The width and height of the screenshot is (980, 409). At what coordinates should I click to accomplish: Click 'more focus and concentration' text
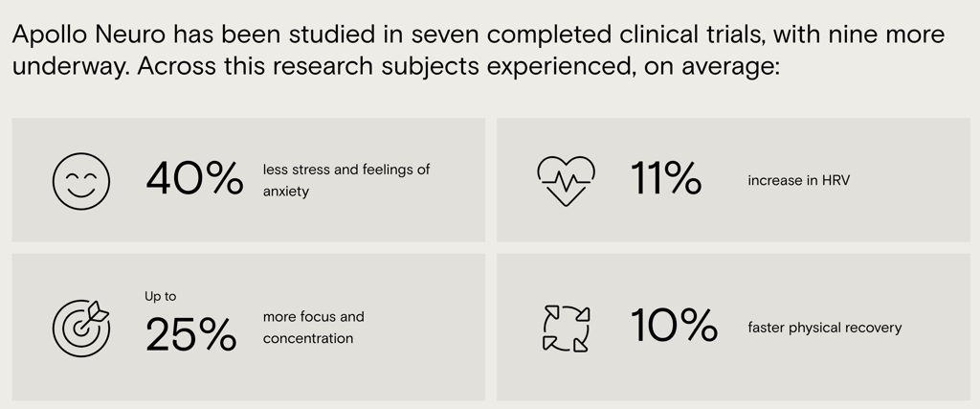[x=314, y=328]
